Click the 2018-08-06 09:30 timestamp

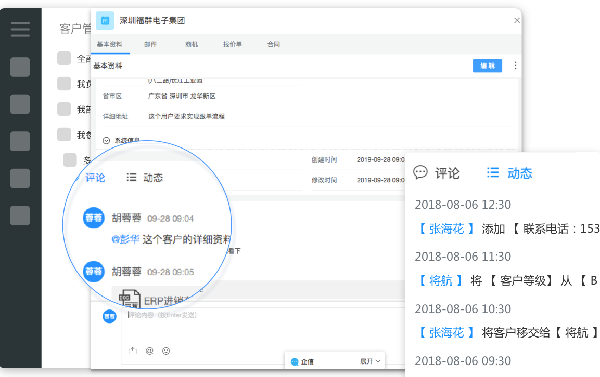[463, 361]
